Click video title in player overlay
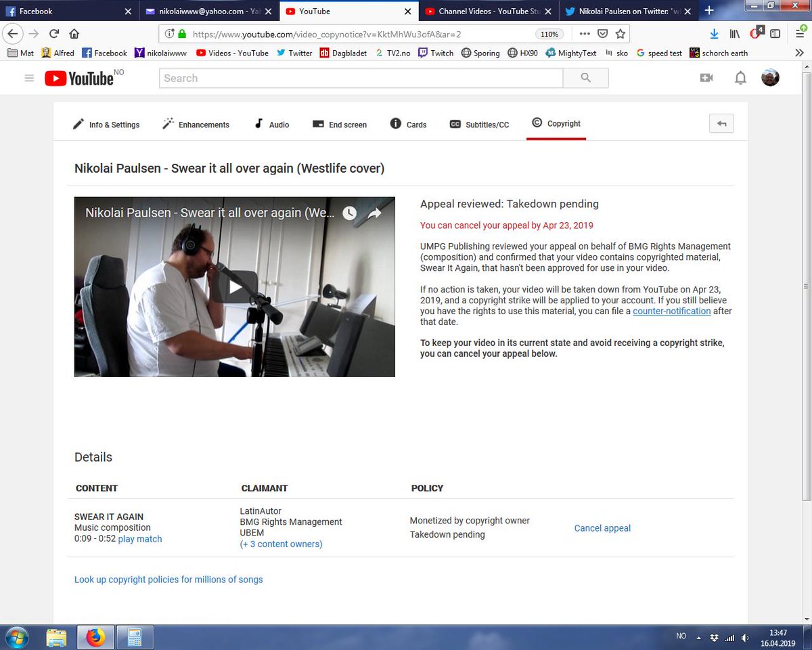Screen dimensions: 812x650 coord(210,213)
